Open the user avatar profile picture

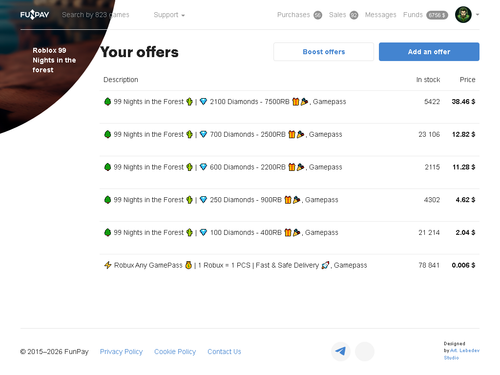(463, 15)
